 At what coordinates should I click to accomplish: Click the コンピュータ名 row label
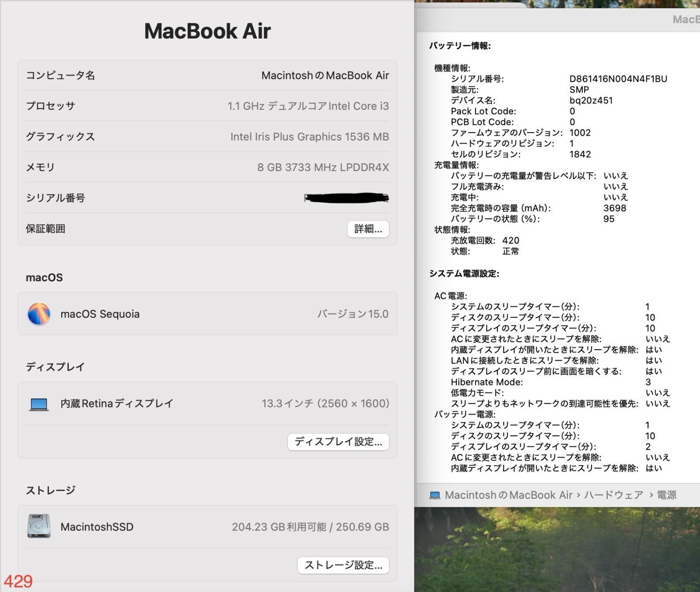click(x=60, y=75)
